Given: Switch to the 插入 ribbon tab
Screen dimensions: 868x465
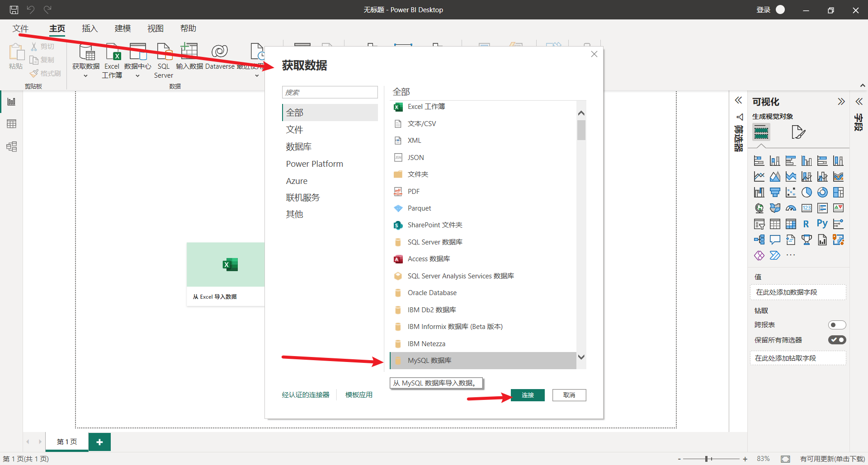Looking at the screenshot, I should pyautogui.click(x=90, y=28).
